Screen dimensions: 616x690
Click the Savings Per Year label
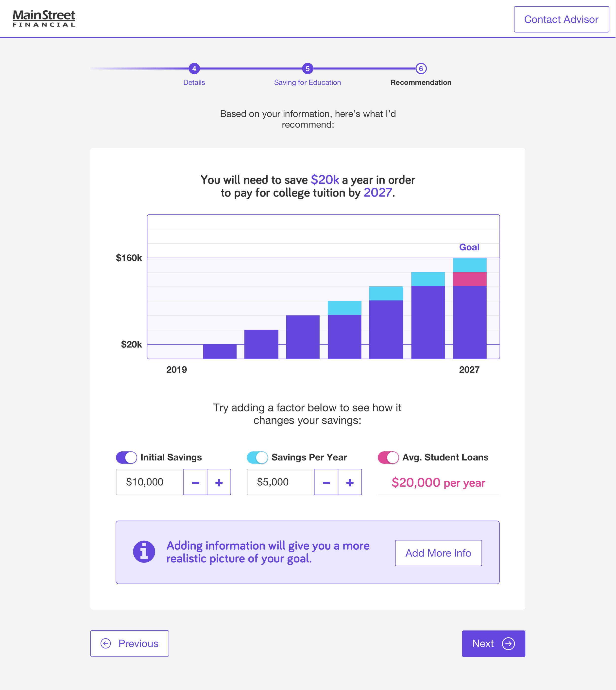[x=309, y=457]
